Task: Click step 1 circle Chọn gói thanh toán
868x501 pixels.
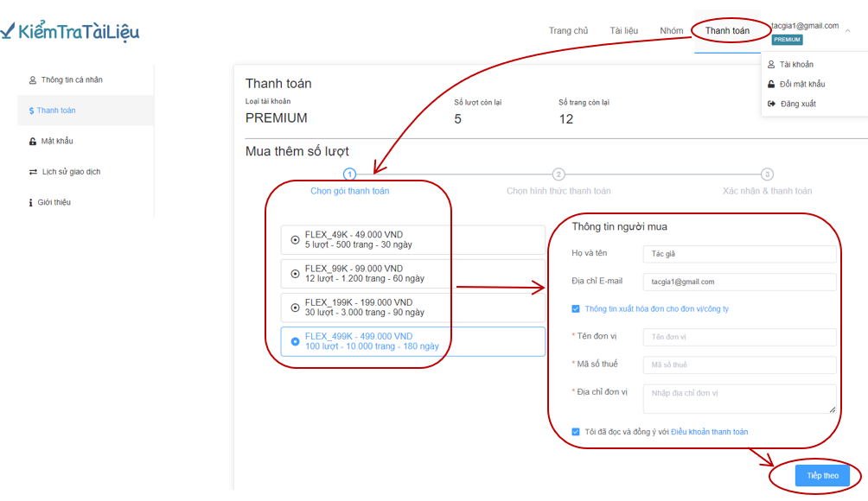Action: pos(349,174)
